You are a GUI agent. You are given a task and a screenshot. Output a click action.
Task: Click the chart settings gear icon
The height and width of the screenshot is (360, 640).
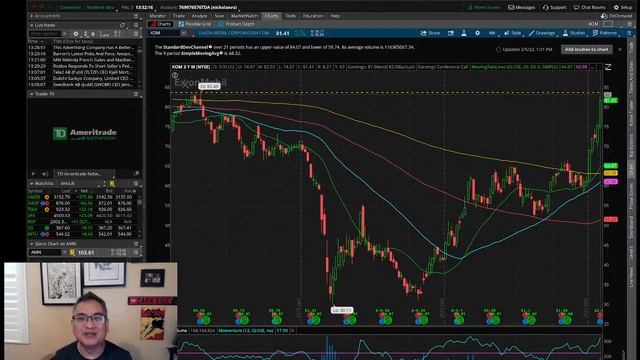pyautogui.click(x=477, y=33)
